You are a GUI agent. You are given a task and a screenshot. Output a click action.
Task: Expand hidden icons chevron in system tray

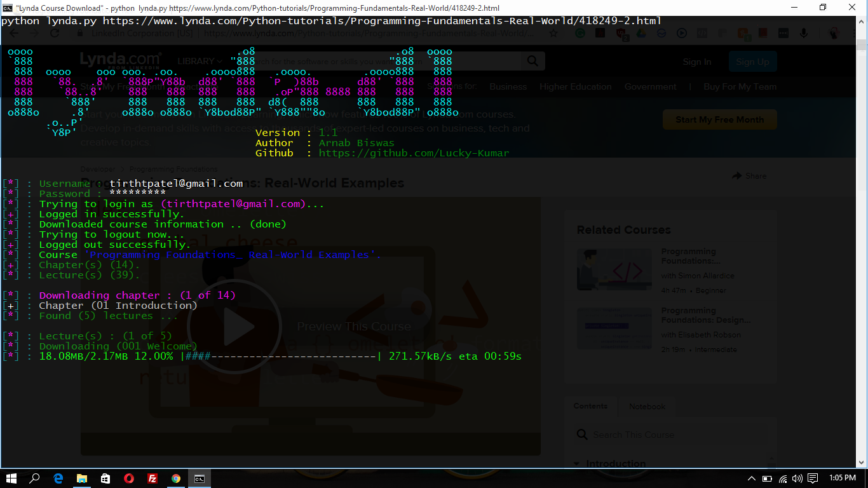coord(751,479)
